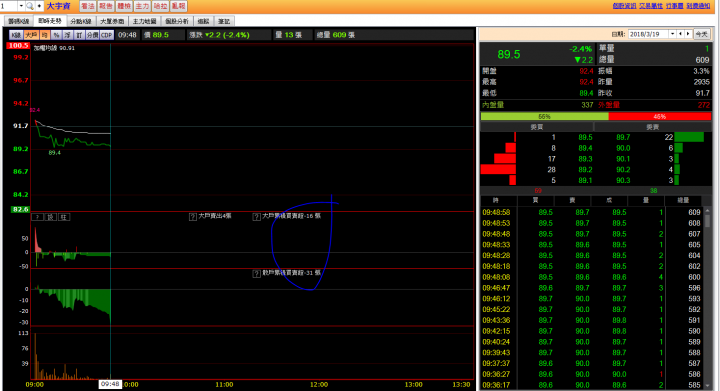Click the bid volume bar at 89.2
The width and height of the screenshot is (720, 391).
click(x=498, y=170)
